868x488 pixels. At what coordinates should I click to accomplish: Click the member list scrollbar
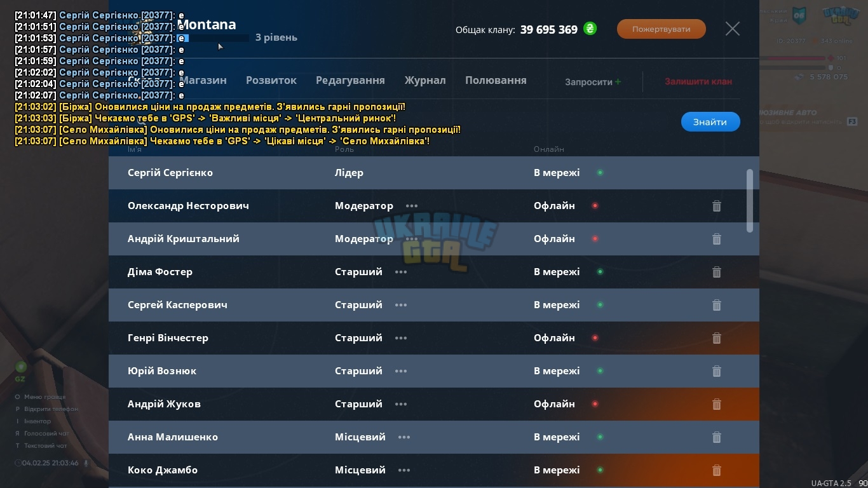(750, 200)
